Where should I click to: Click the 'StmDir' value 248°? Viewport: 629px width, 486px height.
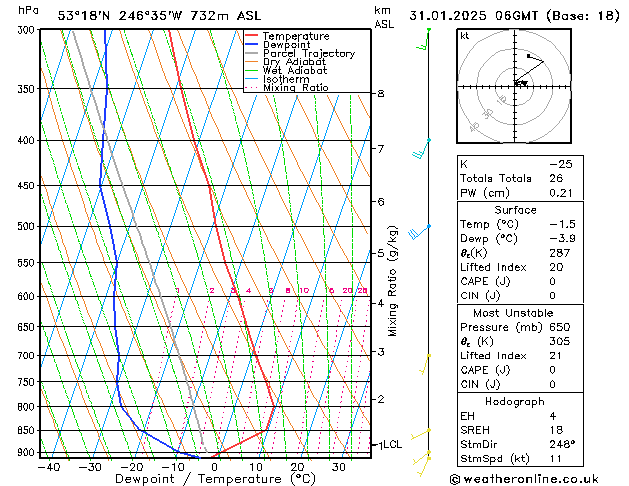click(562, 444)
